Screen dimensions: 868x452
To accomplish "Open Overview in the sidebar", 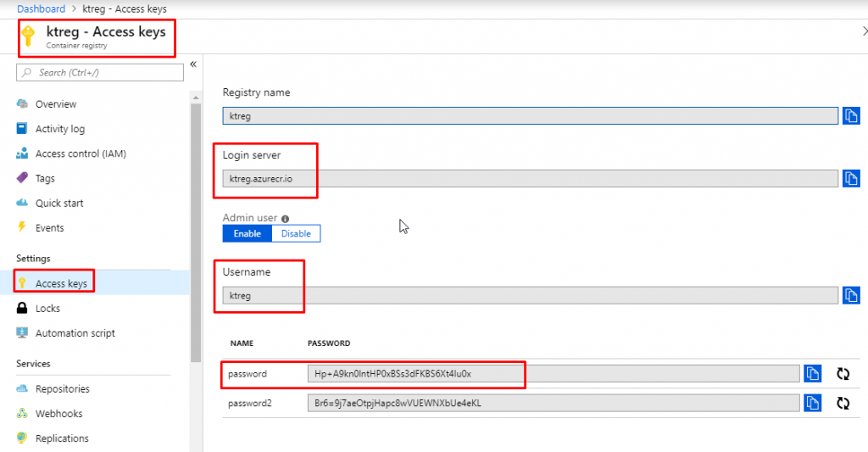I will point(56,104).
